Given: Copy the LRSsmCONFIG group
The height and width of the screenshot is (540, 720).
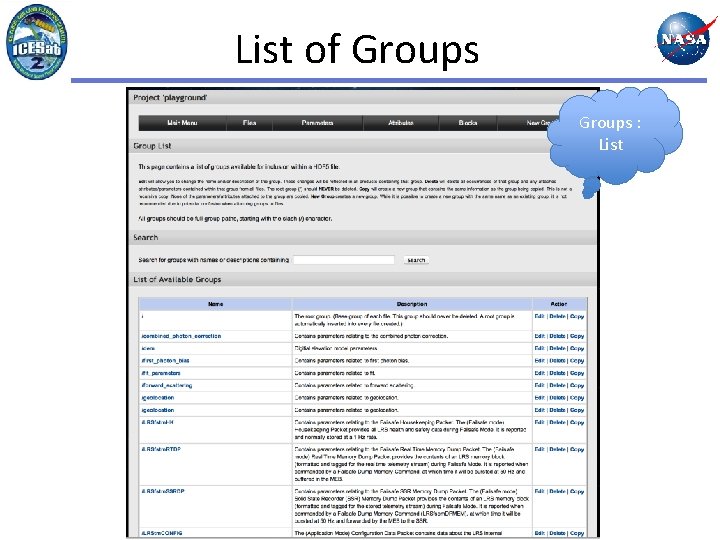Looking at the screenshot, I should pos(577,533).
